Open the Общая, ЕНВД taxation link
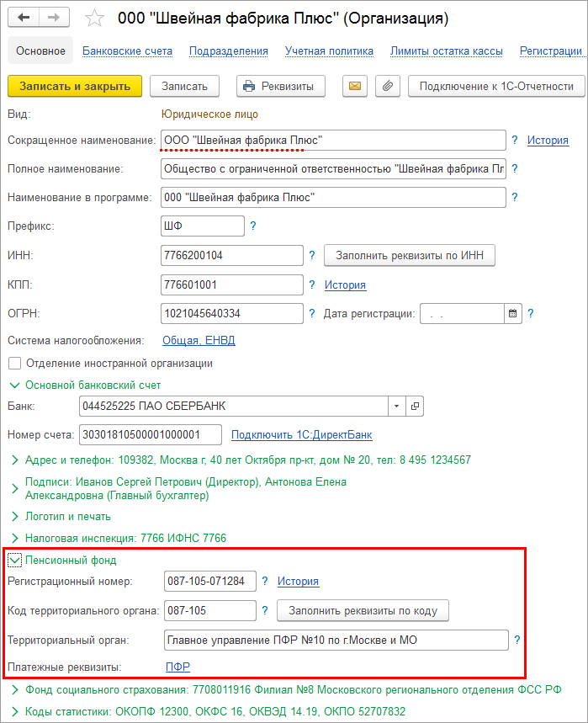Screen dimensions: 588x723 pyautogui.click(x=199, y=341)
